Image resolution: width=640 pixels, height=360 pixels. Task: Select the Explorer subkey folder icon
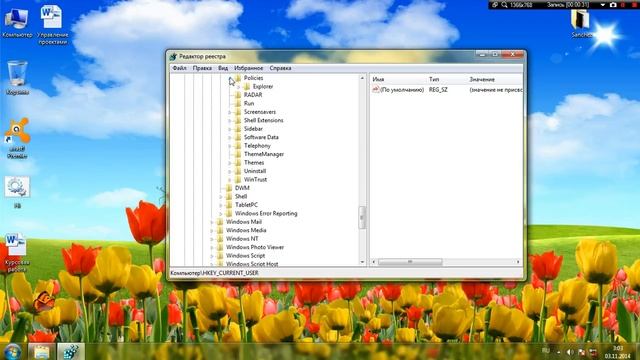tap(247, 87)
